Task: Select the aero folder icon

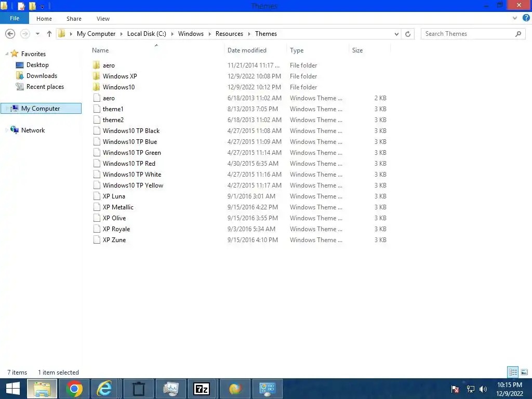Action: 97,65
